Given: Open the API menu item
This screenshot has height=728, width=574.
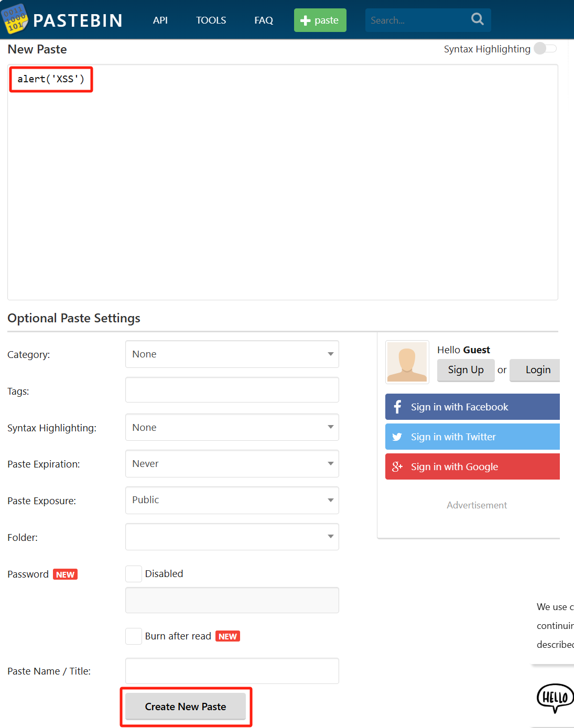Looking at the screenshot, I should point(160,20).
